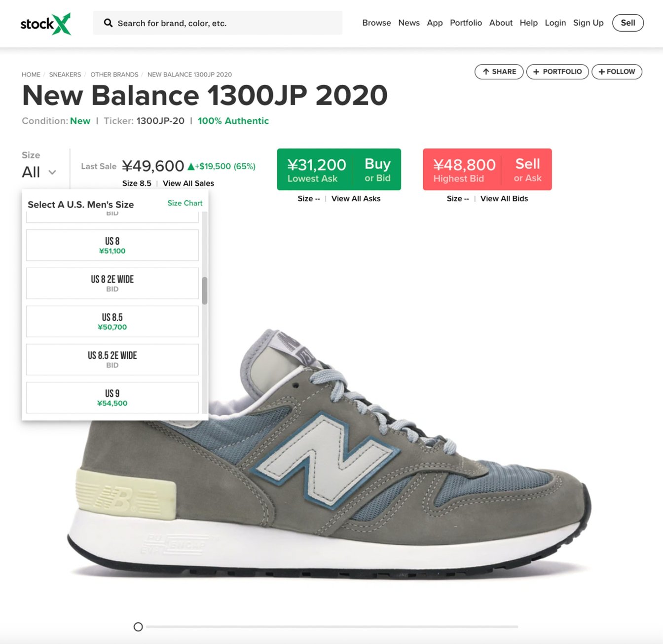Select the US 9 size option

click(112, 397)
